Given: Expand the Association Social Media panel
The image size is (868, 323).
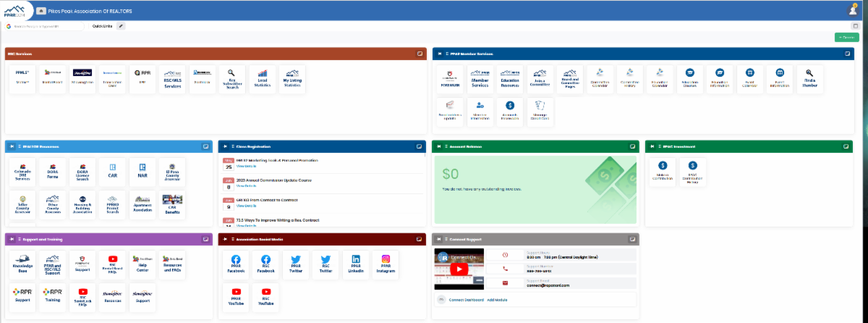Looking at the screenshot, I should point(420,238).
